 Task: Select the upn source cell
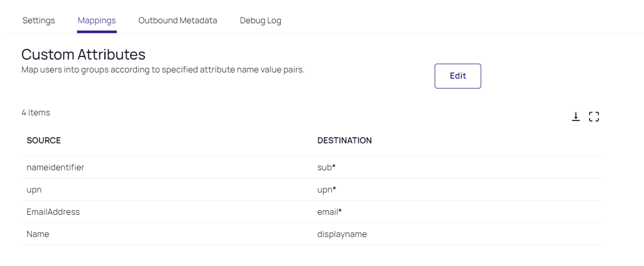coord(34,189)
